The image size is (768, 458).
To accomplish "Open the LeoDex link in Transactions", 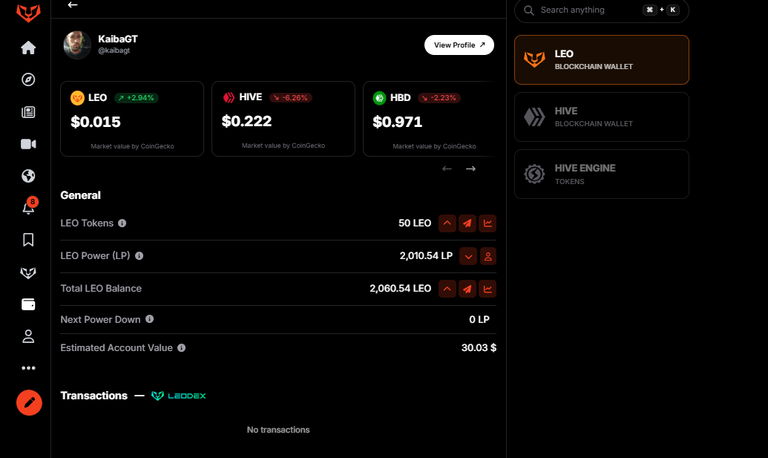I will 178,396.
